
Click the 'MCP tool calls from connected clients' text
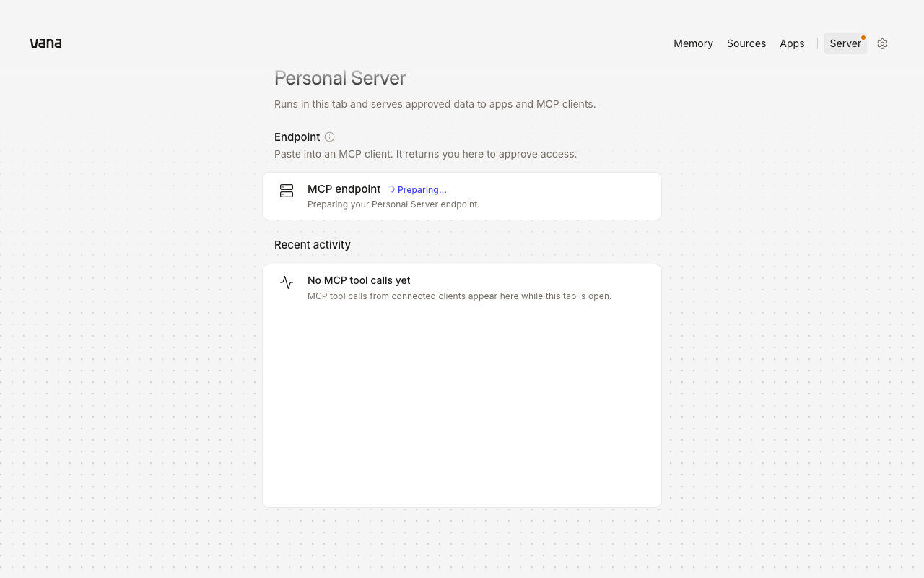pos(459,296)
